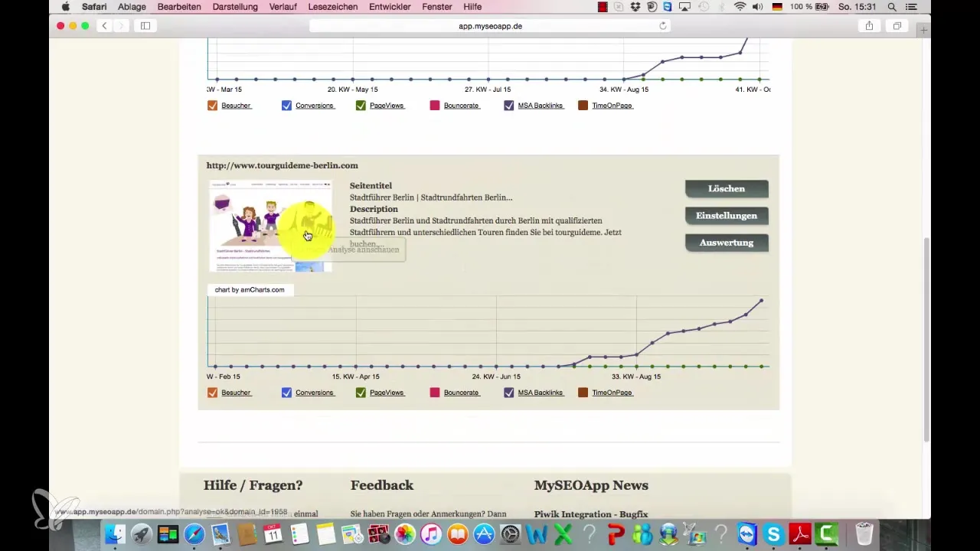This screenshot has height=551, width=980.
Task: Click the Löschen button
Action: point(727,188)
